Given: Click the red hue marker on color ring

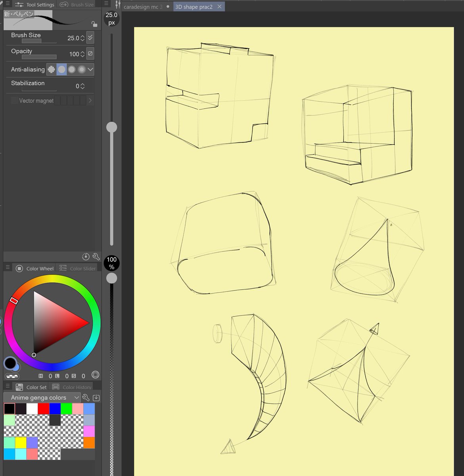Looking at the screenshot, I should [13, 301].
